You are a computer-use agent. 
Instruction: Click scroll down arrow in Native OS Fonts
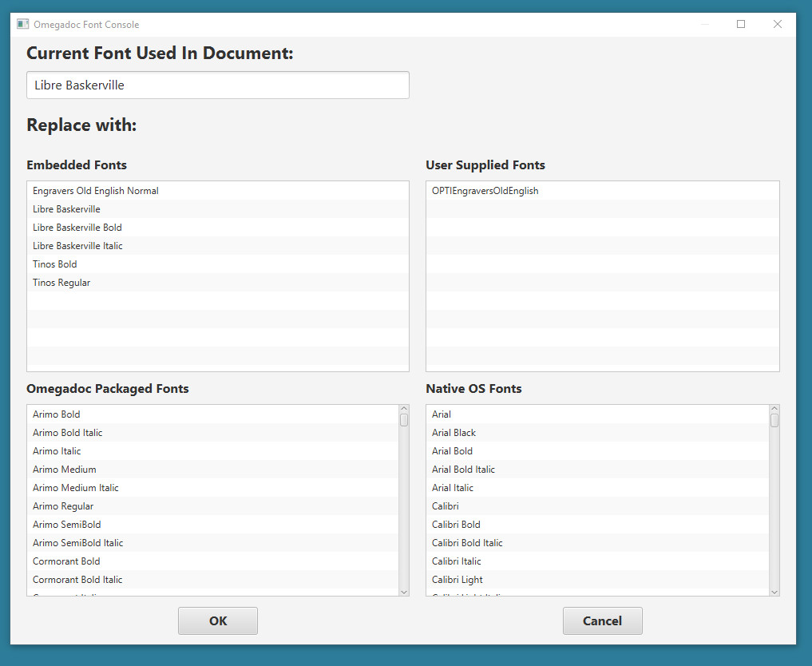point(774,592)
